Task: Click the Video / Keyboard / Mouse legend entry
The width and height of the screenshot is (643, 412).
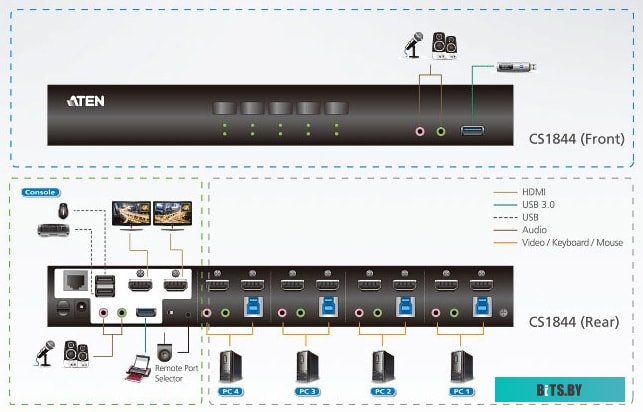Action: point(559,243)
